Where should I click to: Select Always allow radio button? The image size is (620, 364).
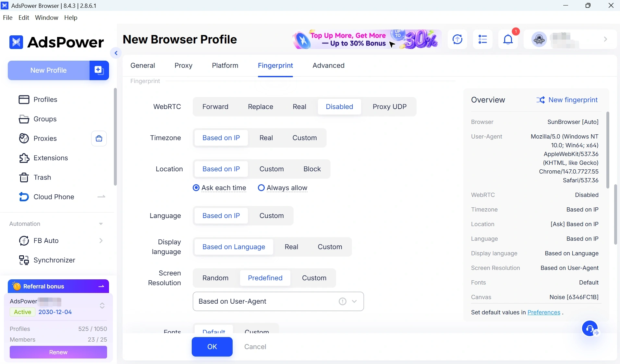(261, 188)
